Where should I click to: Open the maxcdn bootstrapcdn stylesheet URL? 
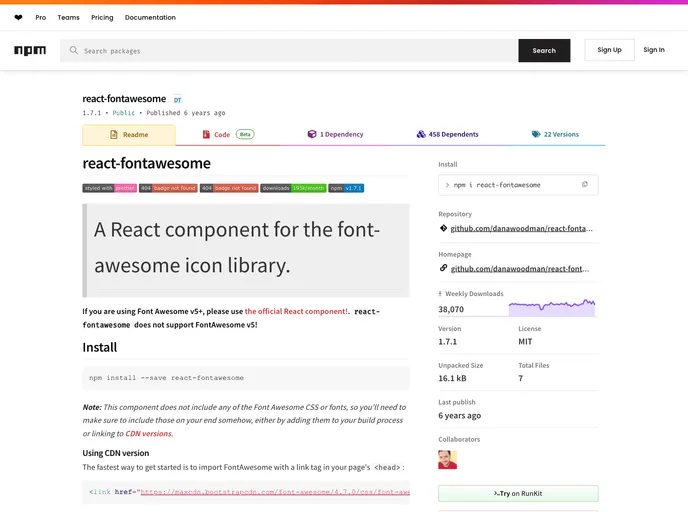(275, 492)
